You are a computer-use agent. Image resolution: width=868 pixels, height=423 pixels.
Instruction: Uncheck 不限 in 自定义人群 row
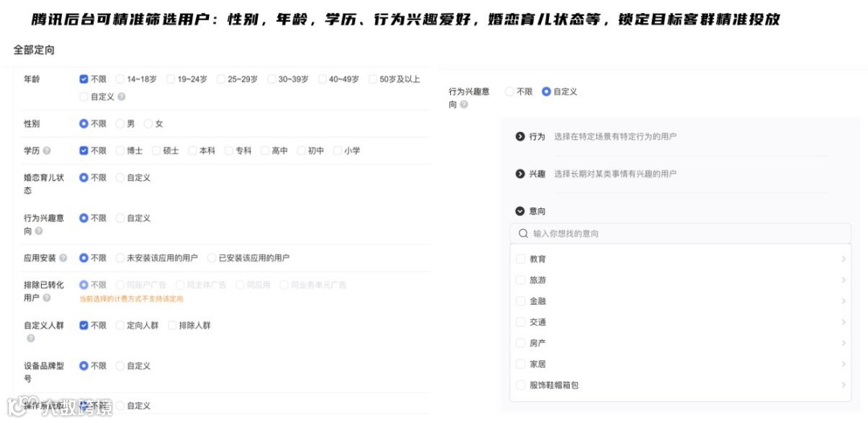[84, 326]
